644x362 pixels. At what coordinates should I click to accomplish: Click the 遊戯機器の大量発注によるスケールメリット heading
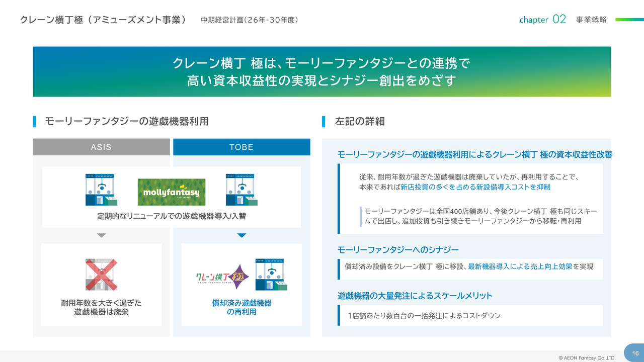pos(415,296)
